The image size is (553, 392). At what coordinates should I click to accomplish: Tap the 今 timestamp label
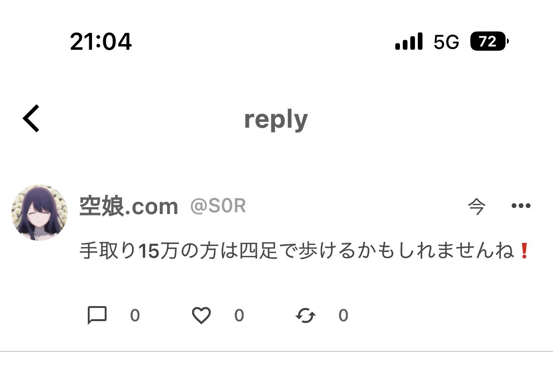click(x=476, y=206)
